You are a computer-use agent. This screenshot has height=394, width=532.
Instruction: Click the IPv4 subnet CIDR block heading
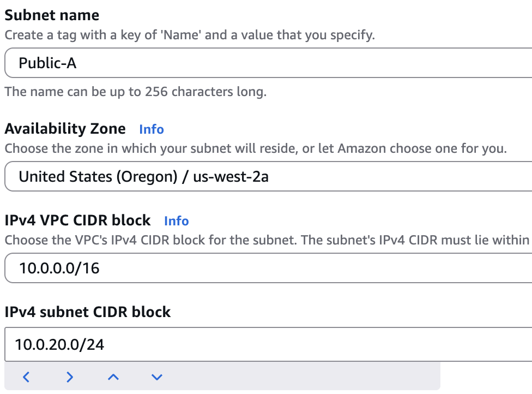click(88, 312)
